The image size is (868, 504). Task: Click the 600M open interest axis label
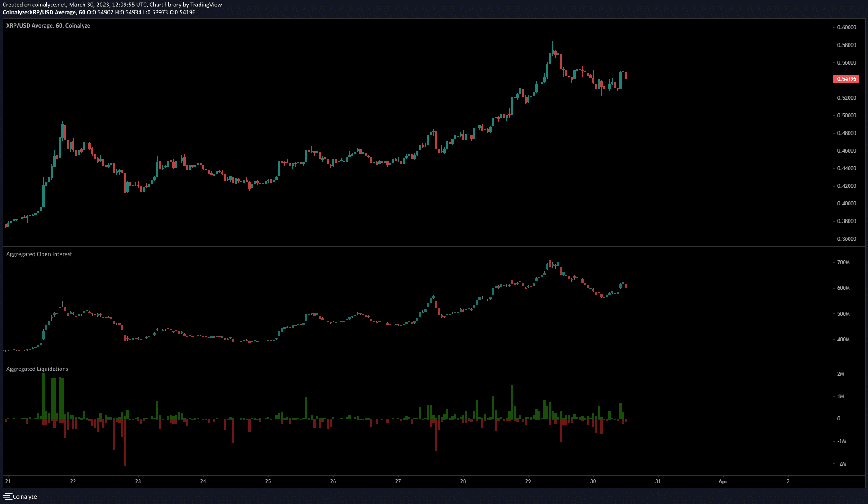coord(844,288)
